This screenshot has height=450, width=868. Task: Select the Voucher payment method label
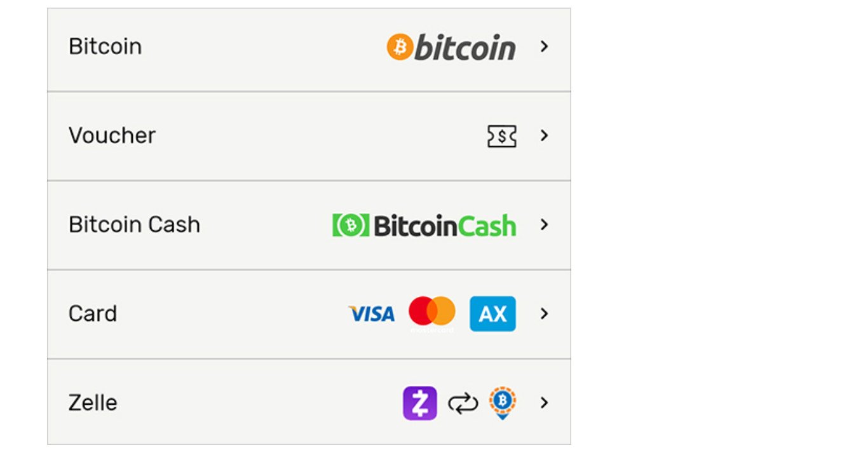pyautogui.click(x=112, y=135)
